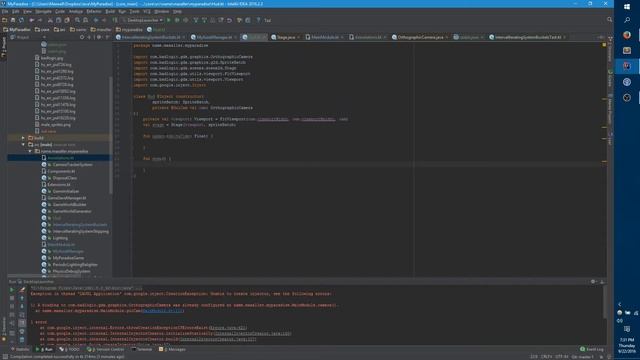This screenshot has width=640, height=360.
Task: Click the Windows Start button
Action: [627, 7]
